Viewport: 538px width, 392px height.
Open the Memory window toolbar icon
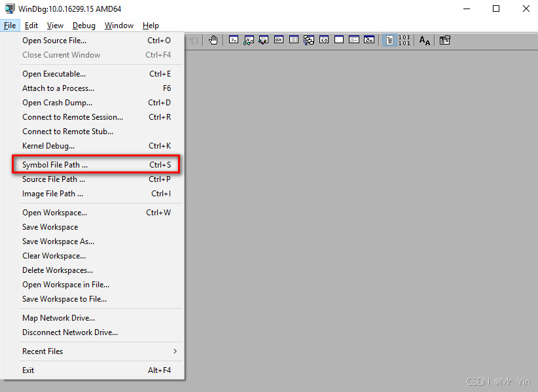(294, 40)
